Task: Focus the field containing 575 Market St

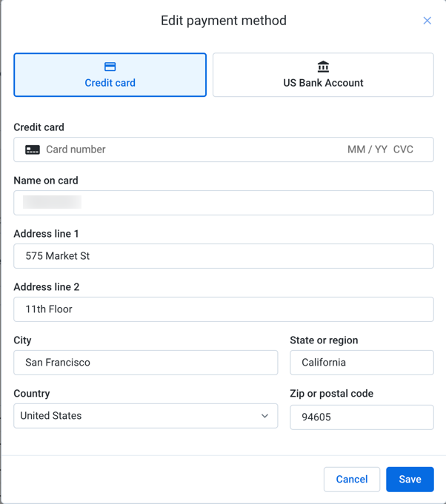Action: (223, 256)
